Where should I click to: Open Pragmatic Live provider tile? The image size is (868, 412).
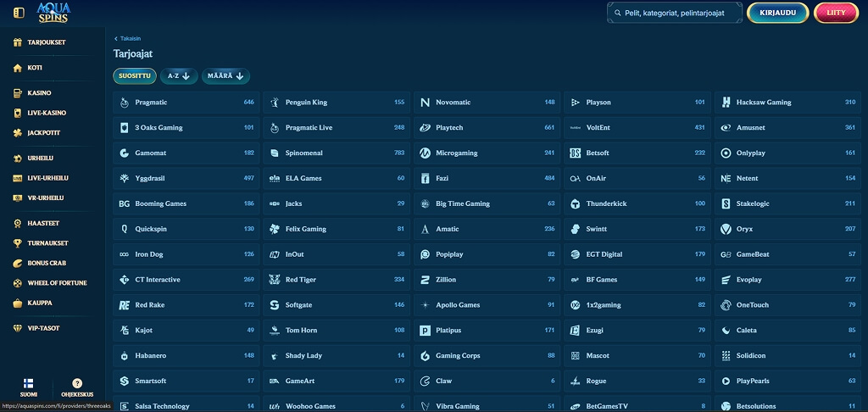click(x=337, y=128)
